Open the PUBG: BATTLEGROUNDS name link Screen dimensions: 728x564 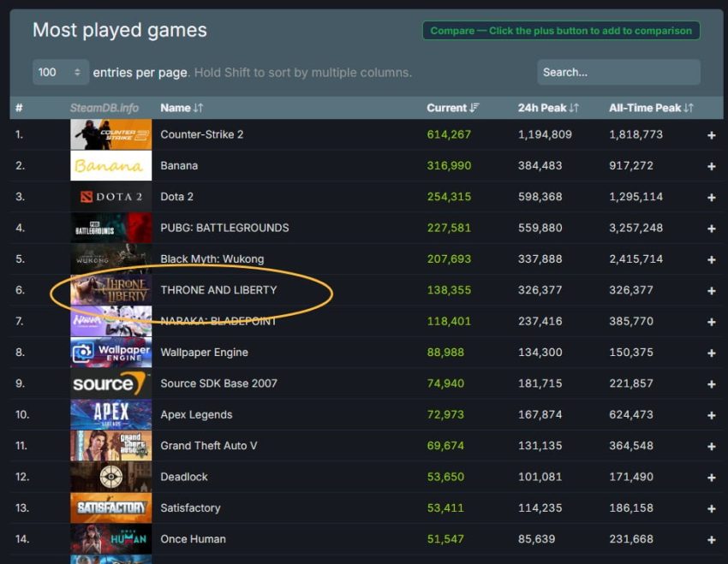(x=224, y=228)
